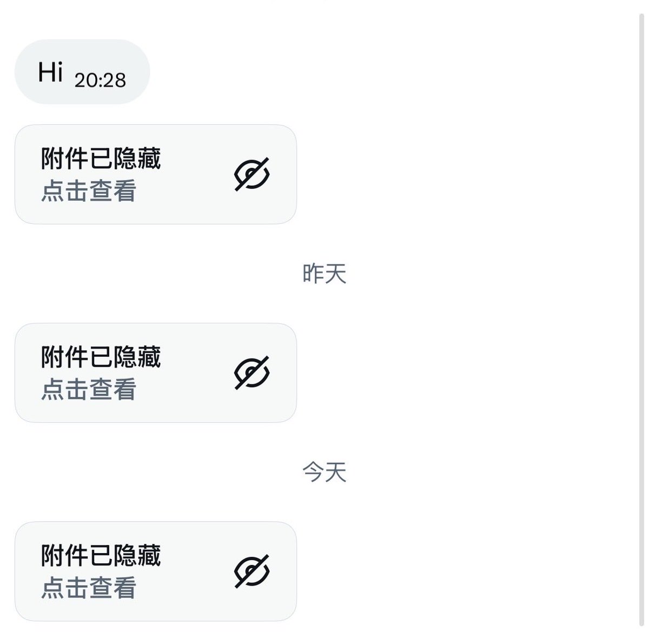The height and width of the screenshot is (644, 649).
Task: Toggle eye-slash icon on attachment below Hi message
Action: click(x=252, y=174)
